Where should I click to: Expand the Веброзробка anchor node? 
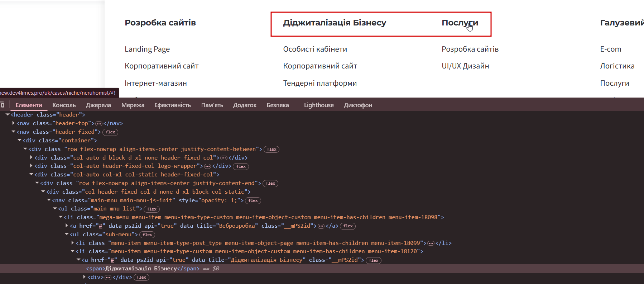click(x=67, y=226)
